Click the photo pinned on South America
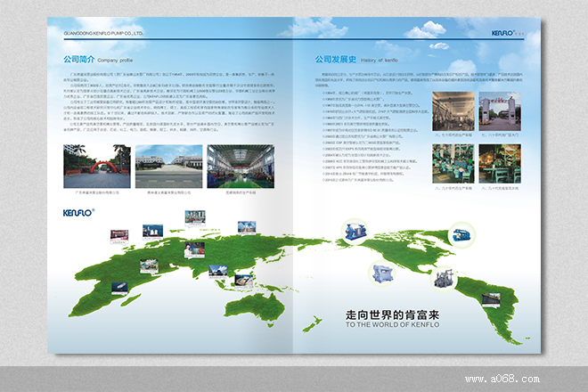The height and width of the screenshot is (392, 588). [491, 300]
